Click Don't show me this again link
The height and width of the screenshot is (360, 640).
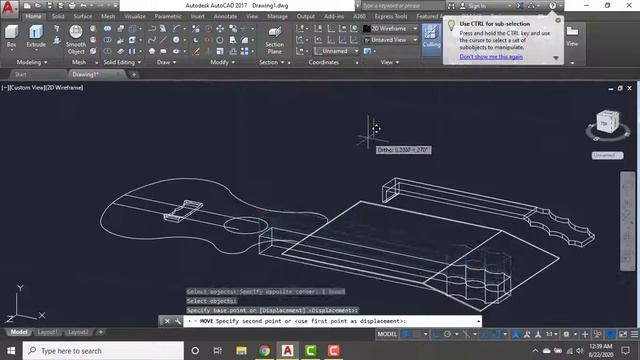pyautogui.click(x=491, y=57)
